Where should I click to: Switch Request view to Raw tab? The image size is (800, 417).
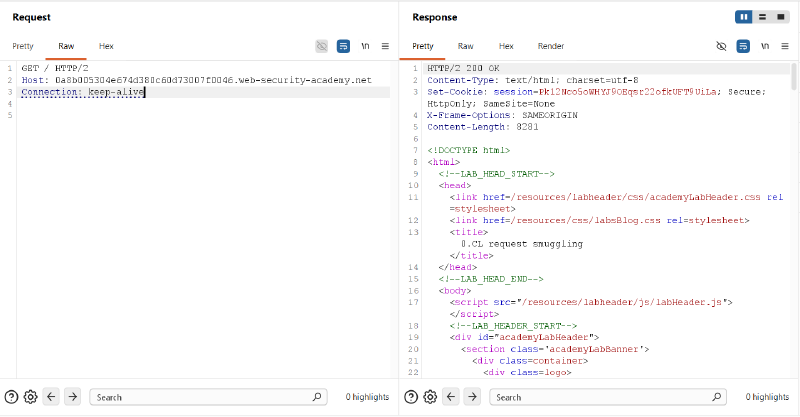(x=66, y=46)
